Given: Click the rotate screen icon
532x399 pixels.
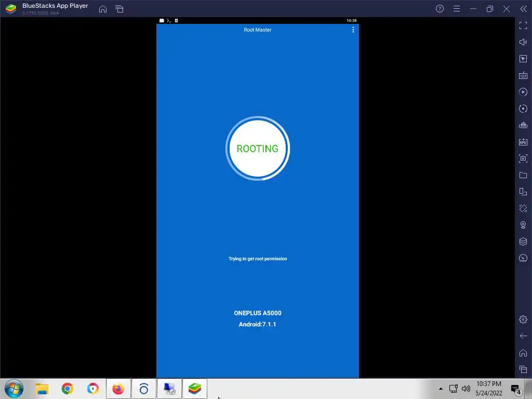Looking at the screenshot, I should click(523, 192).
